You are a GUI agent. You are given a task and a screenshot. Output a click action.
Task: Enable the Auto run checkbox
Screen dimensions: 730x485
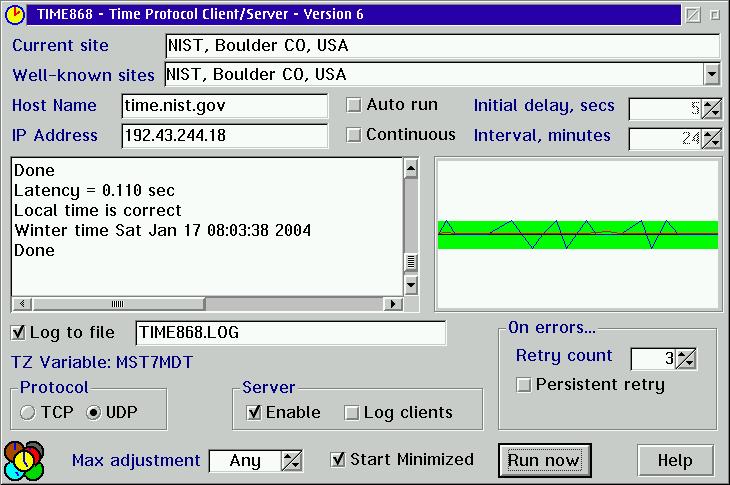tap(354, 105)
